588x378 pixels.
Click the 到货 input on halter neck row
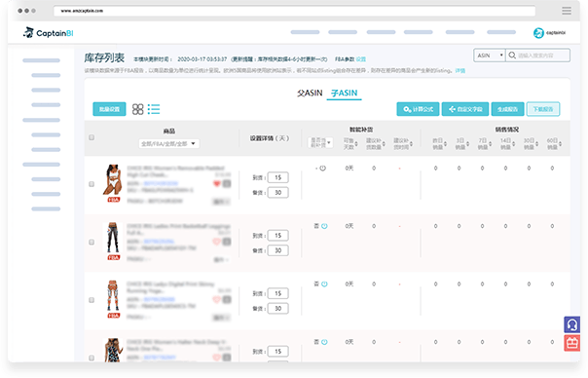(277, 352)
